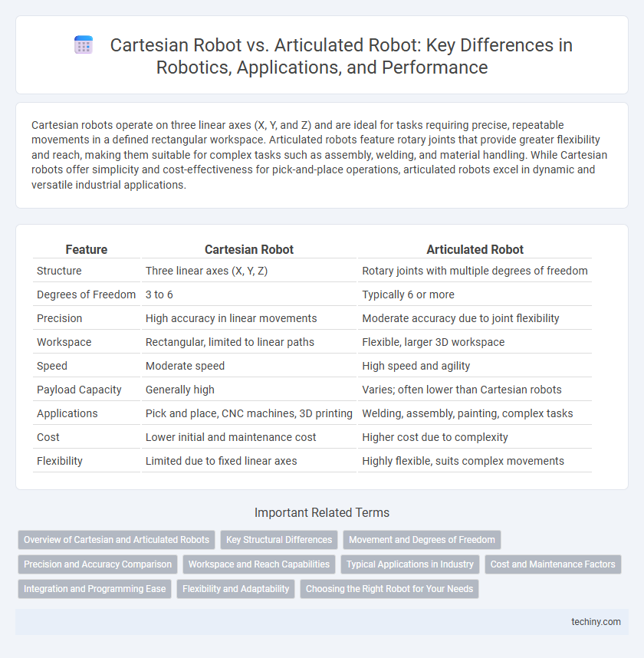Click the 'Three linear axes (X, Y, Z)' cell

pyautogui.click(x=206, y=271)
